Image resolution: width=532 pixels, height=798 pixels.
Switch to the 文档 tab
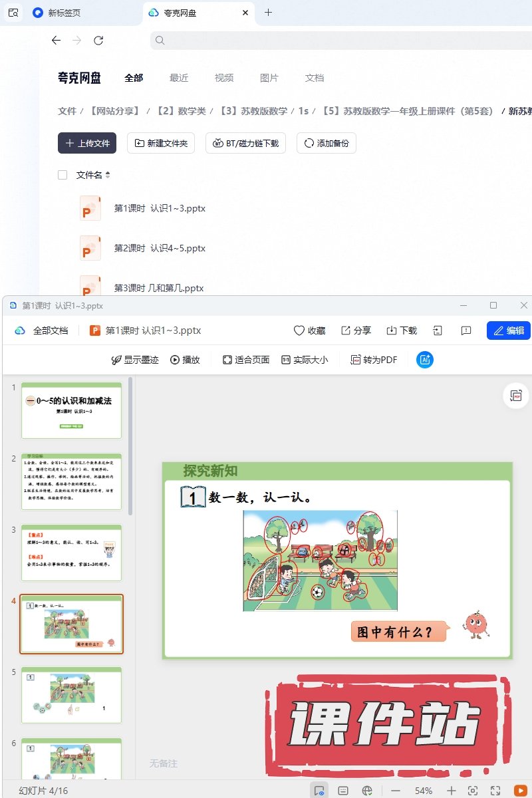(315, 78)
